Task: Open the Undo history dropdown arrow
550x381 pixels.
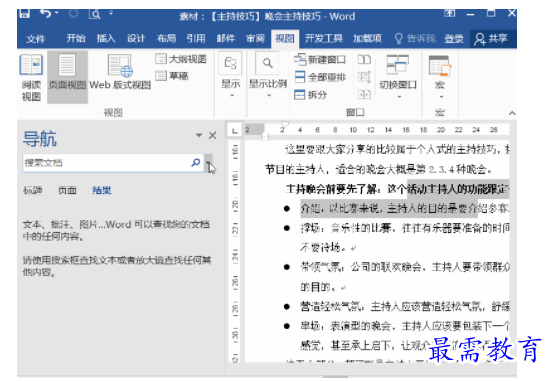Action: tap(56, 14)
